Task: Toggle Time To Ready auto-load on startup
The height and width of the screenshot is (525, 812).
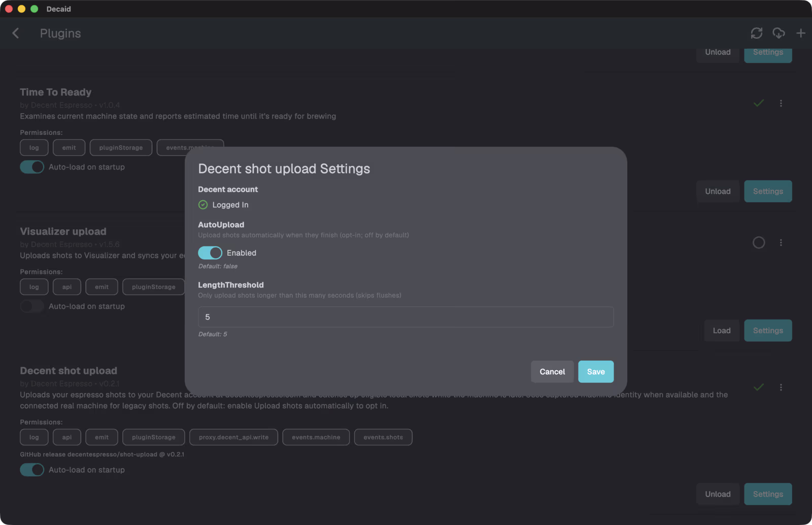Action: click(32, 167)
